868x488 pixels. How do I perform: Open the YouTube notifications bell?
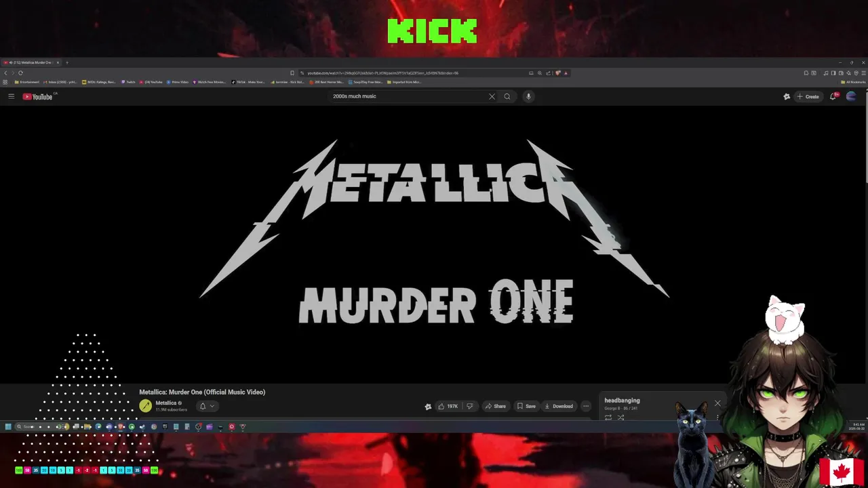(x=833, y=96)
